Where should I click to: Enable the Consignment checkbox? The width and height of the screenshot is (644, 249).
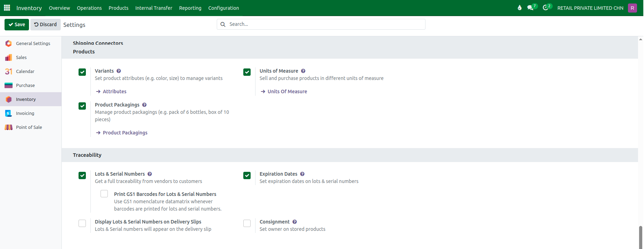pyautogui.click(x=247, y=223)
